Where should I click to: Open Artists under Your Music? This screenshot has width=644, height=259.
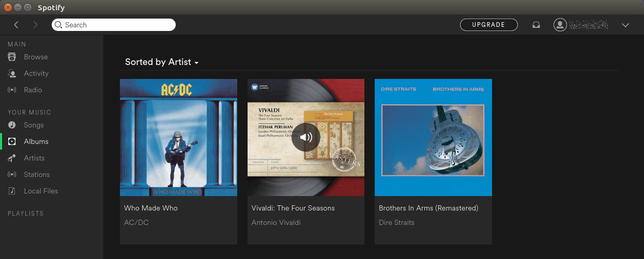point(34,158)
